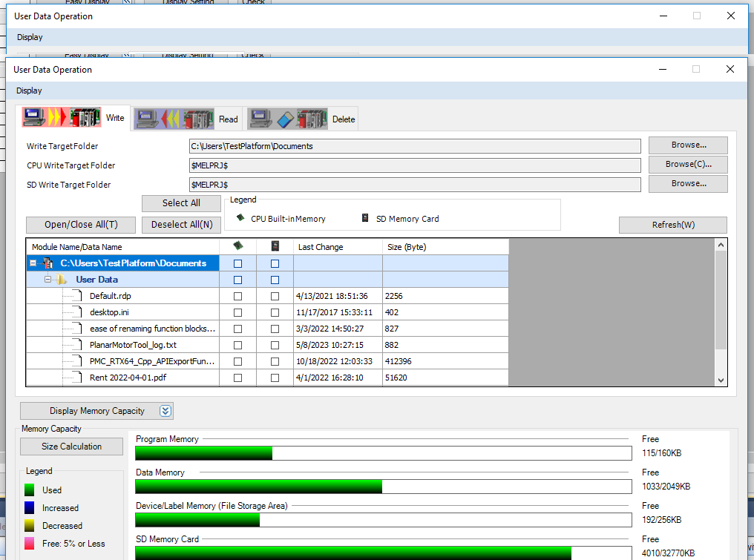Click the User Data folder icon
This screenshot has height=560, width=754.
61,280
